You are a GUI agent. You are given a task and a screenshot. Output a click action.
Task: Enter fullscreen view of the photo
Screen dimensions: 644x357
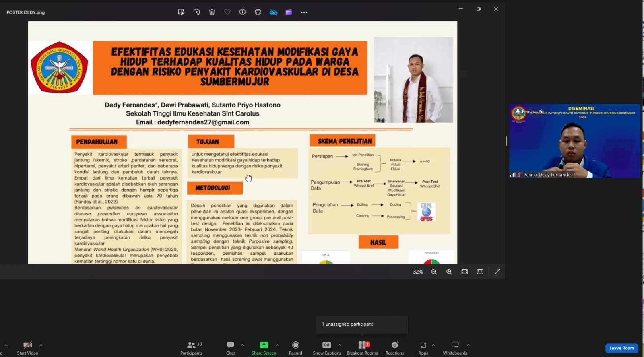(497, 272)
